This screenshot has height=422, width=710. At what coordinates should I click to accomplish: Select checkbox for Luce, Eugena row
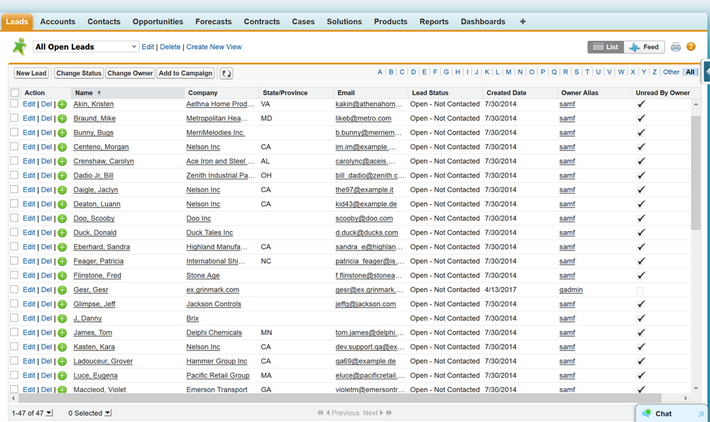(x=14, y=375)
